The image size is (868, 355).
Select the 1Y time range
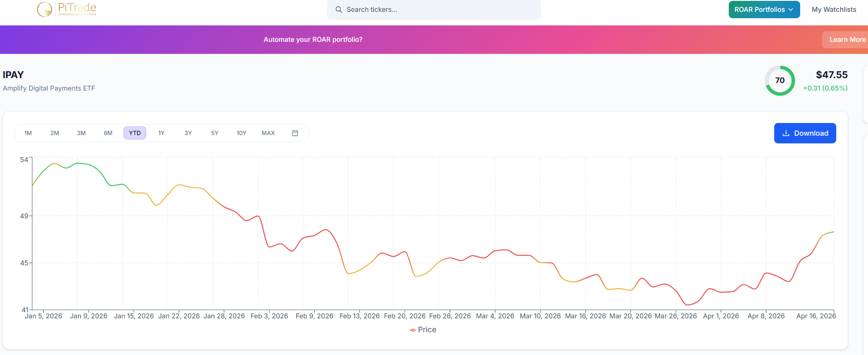[161, 133]
